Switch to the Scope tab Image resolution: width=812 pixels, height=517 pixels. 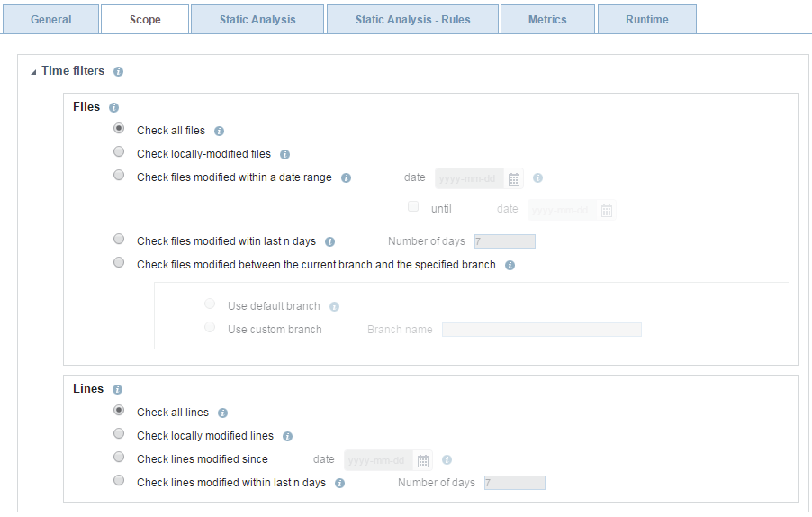(x=145, y=20)
